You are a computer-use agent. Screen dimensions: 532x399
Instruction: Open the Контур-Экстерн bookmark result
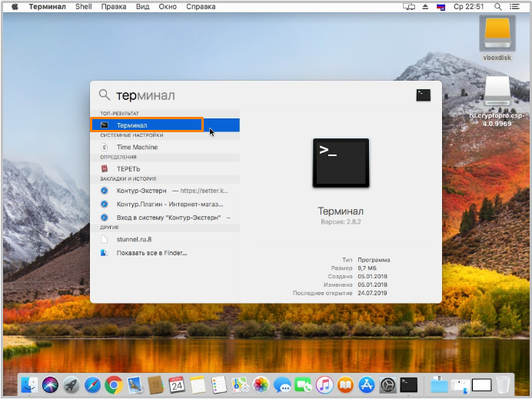click(x=165, y=191)
